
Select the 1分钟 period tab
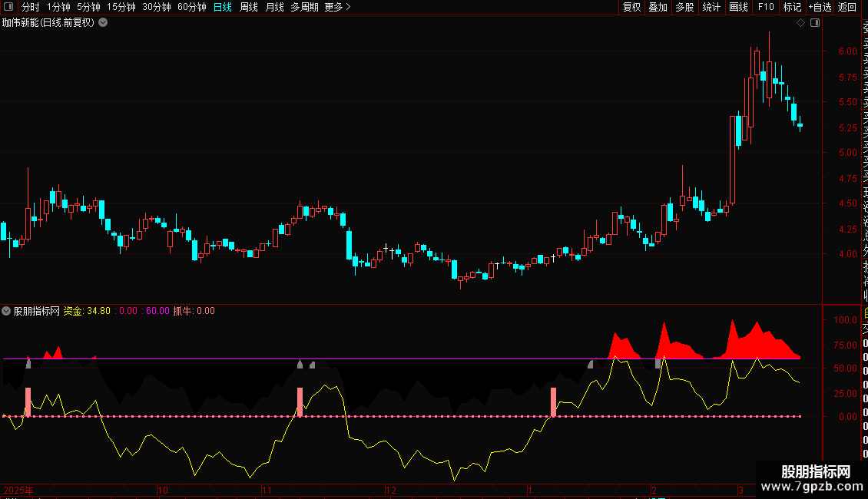coord(58,7)
